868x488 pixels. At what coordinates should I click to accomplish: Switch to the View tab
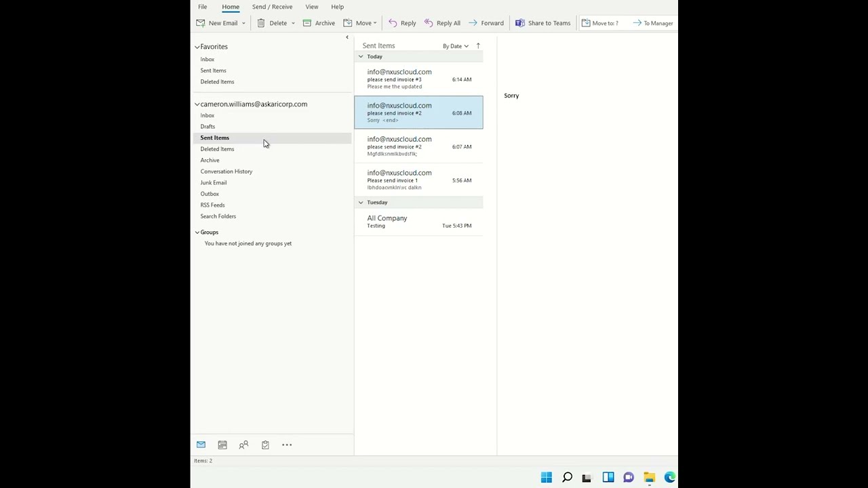tap(312, 7)
